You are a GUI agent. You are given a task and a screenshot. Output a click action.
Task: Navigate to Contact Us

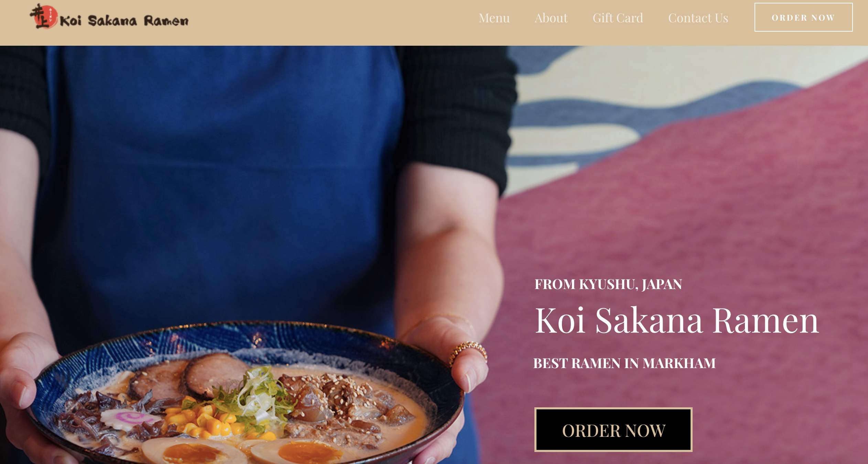(698, 18)
